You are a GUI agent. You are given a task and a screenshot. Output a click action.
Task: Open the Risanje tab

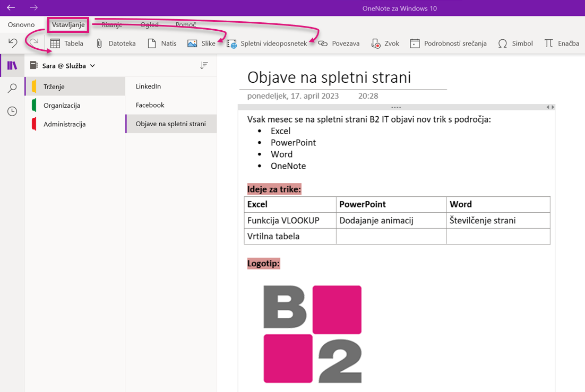112,25
